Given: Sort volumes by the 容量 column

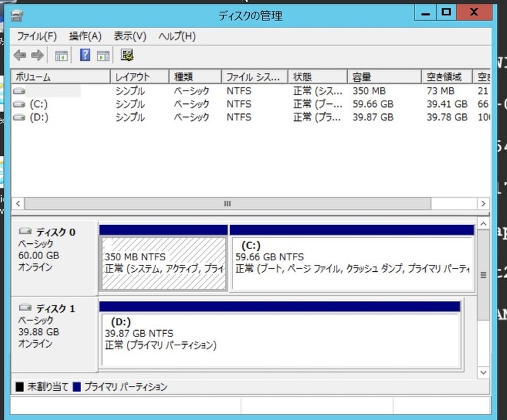Looking at the screenshot, I should point(361,76).
